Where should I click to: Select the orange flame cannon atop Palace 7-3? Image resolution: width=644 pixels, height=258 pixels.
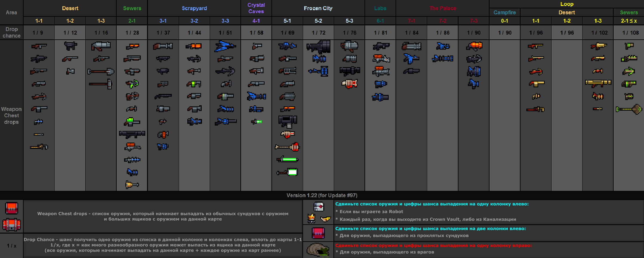(474, 46)
